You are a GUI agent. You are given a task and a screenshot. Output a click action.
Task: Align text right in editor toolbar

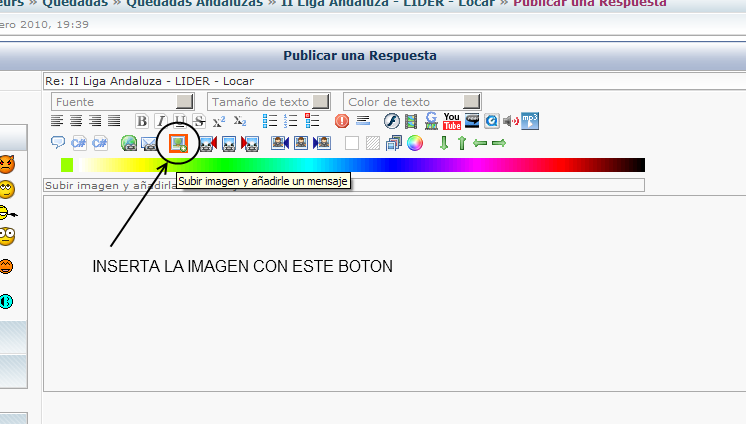click(95, 121)
